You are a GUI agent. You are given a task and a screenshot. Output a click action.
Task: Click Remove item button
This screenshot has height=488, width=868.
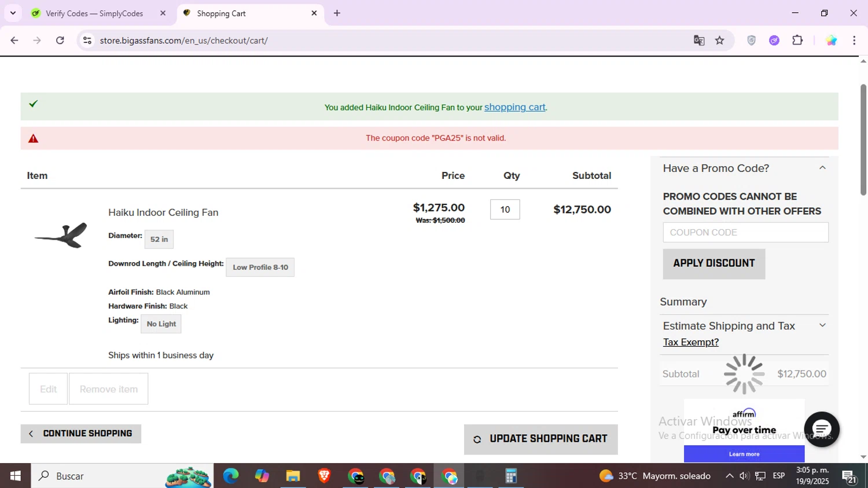click(109, 389)
